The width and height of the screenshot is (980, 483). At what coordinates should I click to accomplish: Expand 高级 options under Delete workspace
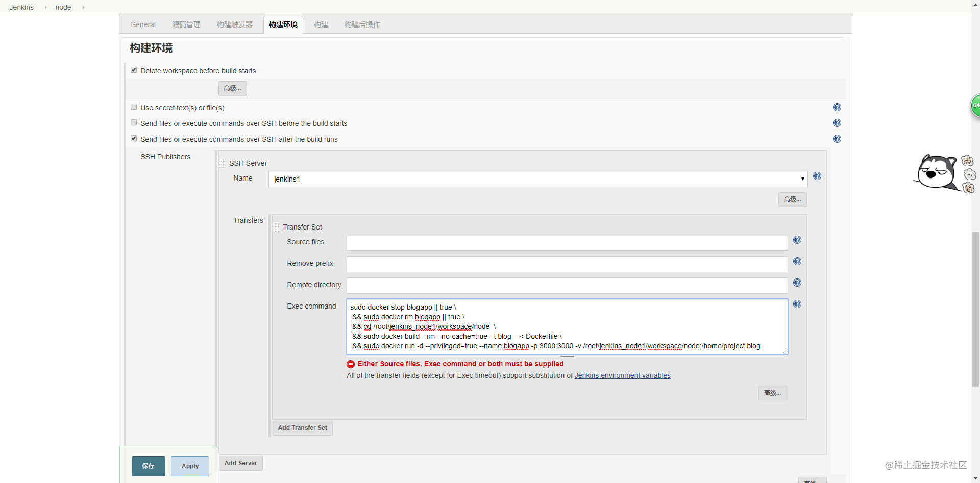click(233, 88)
